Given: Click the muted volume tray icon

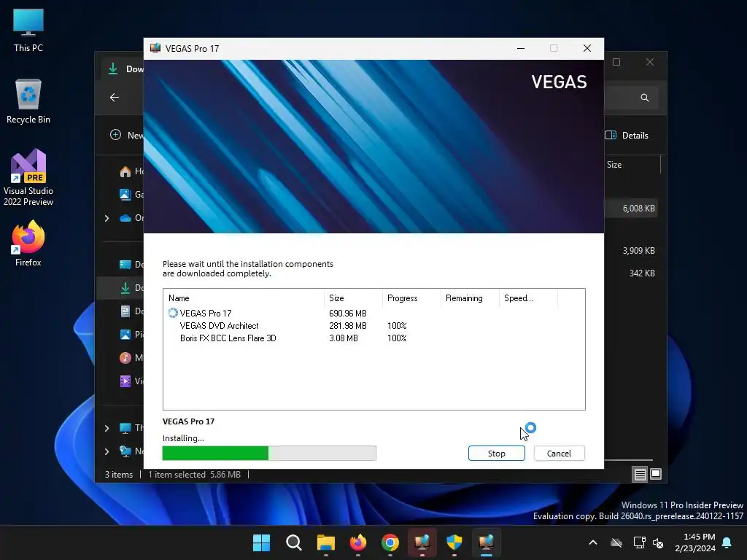Looking at the screenshot, I should click(658, 542).
